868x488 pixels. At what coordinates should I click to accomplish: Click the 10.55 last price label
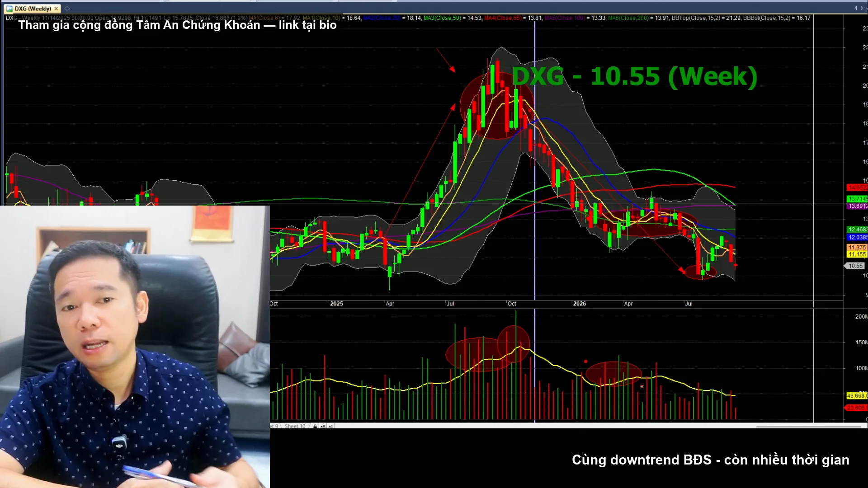(855, 266)
